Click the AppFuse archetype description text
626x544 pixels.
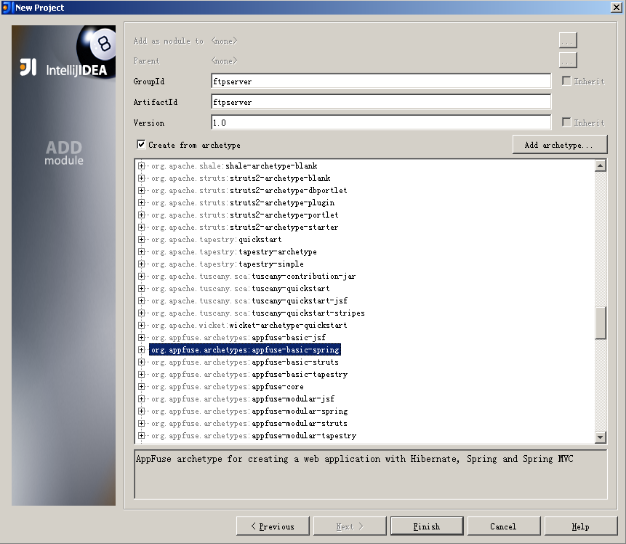pos(355,459)
